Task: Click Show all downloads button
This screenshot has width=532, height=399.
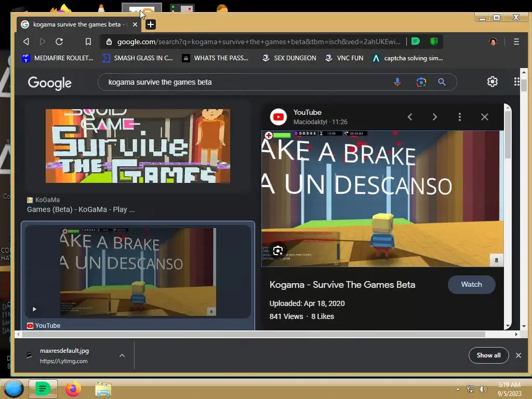Action: click(x=488, y=355)
